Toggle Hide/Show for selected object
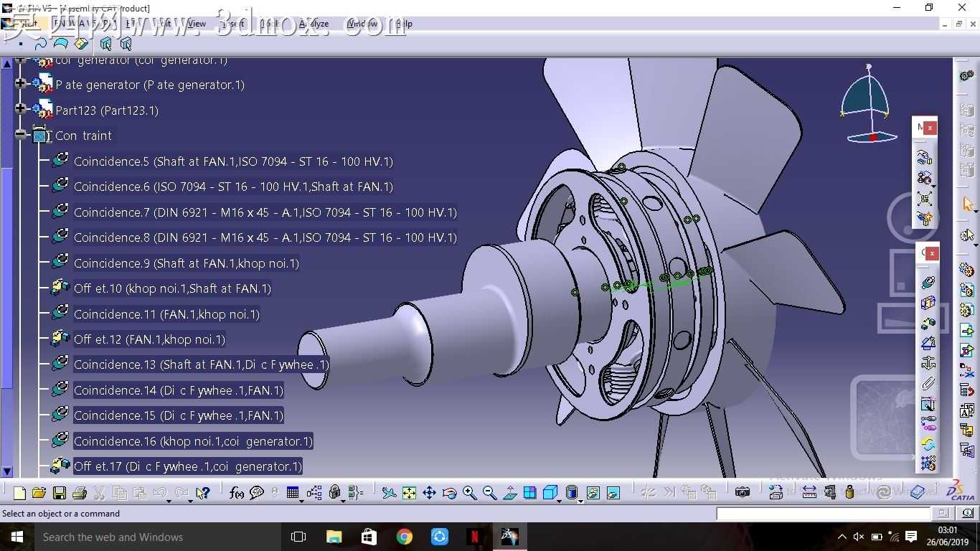980x551 pixels. click(593, 493)
